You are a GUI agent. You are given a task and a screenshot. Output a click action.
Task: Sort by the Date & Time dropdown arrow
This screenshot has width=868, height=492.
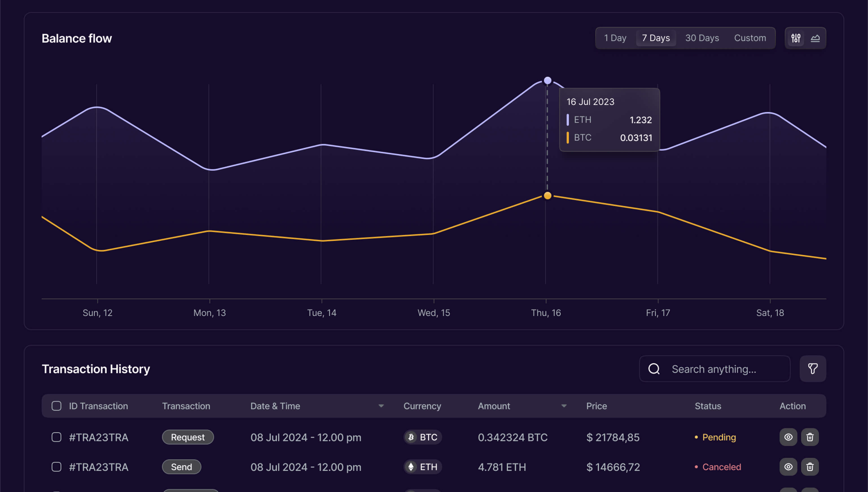381,406
